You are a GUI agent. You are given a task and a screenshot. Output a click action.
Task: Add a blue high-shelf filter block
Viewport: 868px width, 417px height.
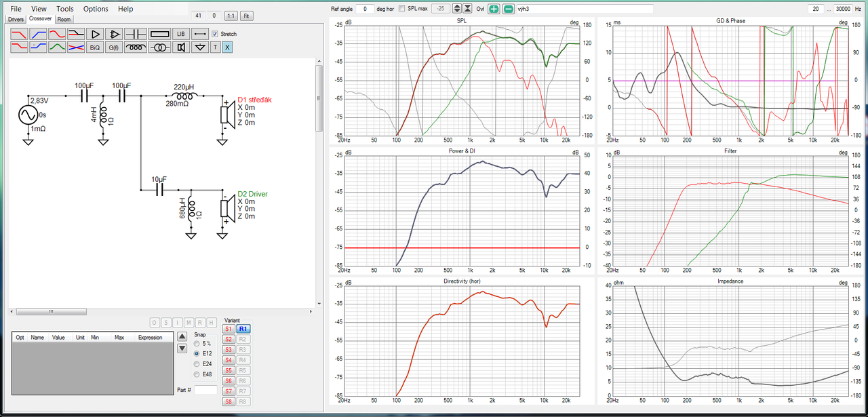click(39, 47)
